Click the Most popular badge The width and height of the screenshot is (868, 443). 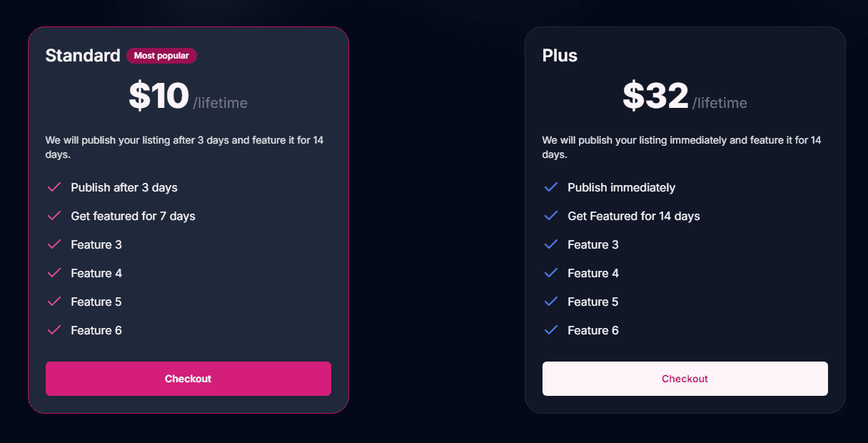coord(161,55)
